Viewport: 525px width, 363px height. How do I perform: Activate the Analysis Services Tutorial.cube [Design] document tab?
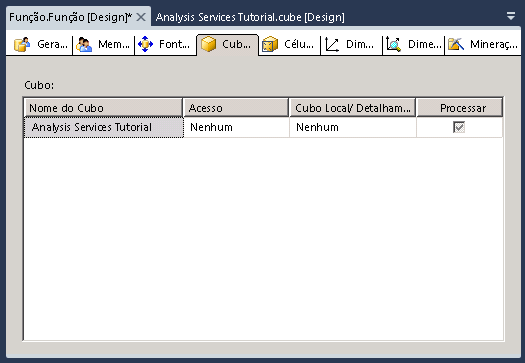[250, 17]
